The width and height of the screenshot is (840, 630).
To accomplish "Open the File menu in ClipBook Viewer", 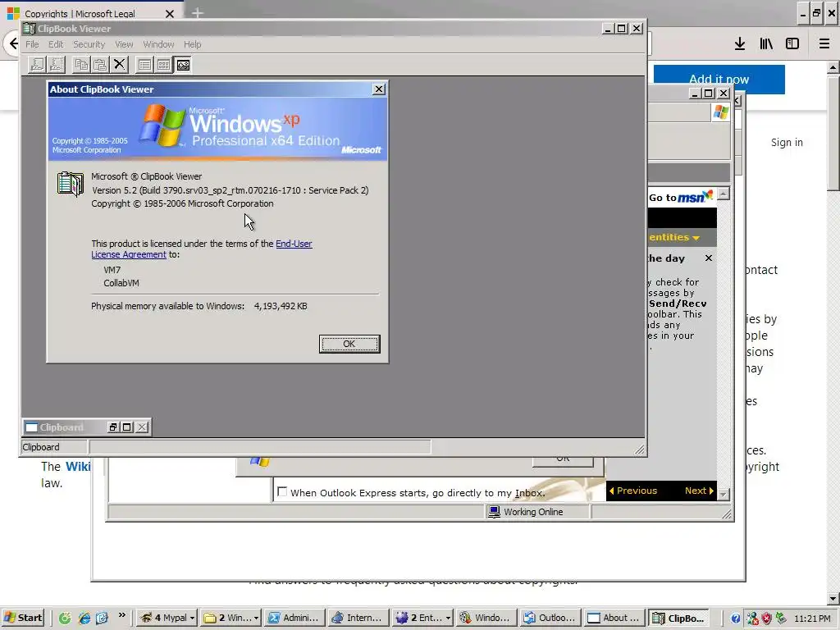I will pyautogui.click(x=32, y=44).
